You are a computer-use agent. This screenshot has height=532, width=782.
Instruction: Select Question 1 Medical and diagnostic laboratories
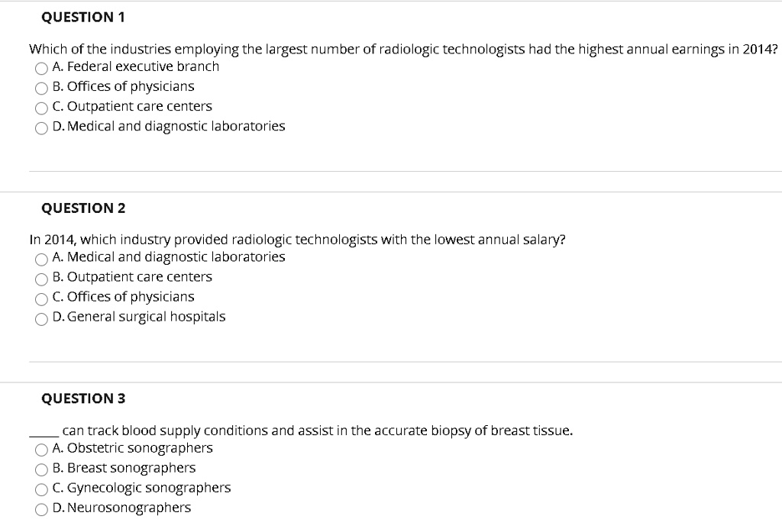pos(41,128)
